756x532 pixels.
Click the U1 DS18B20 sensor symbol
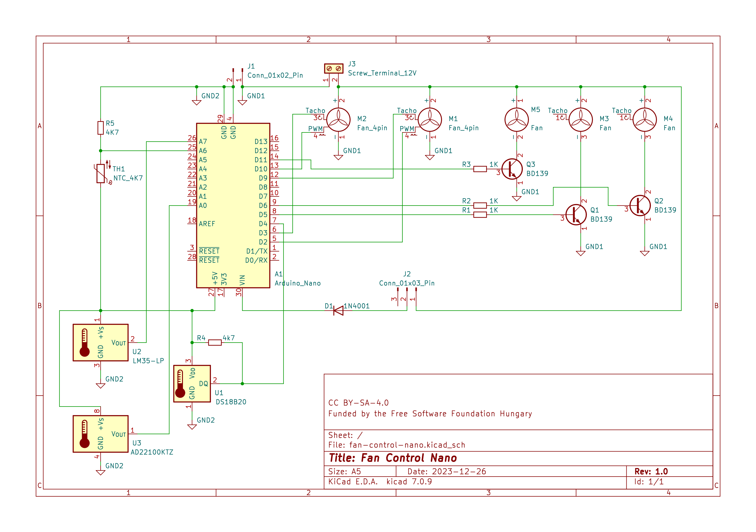pyautogui.click(x=192, y=384)
